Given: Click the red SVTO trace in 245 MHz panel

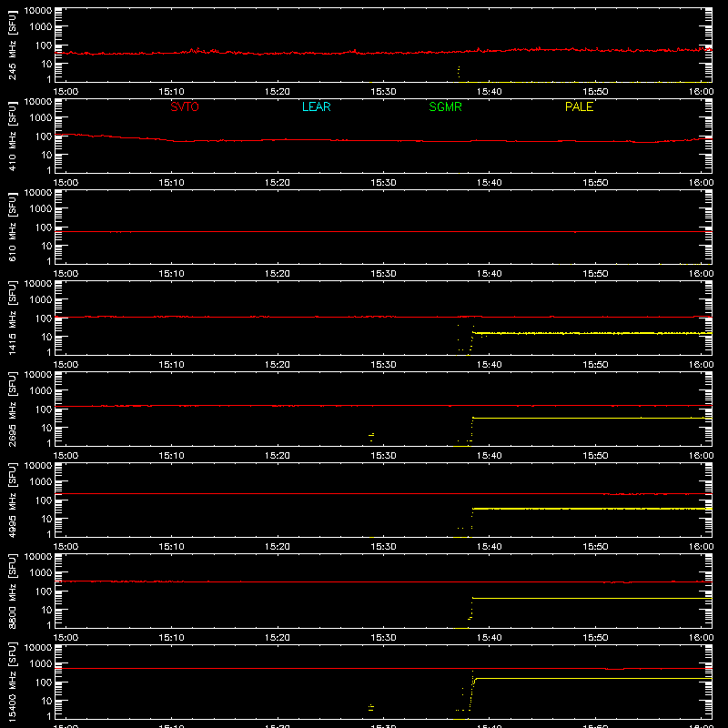Looking at the screenshot, I should [383, 53].
